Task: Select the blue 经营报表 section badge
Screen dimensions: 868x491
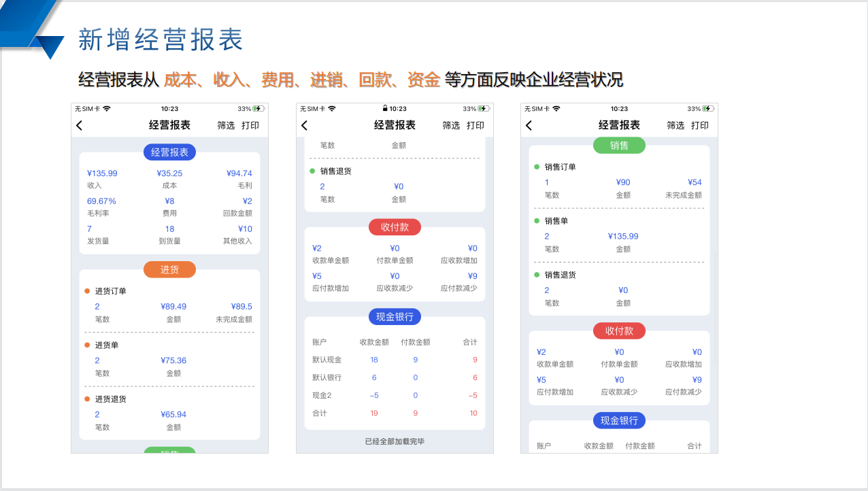Action: point(169,152)
